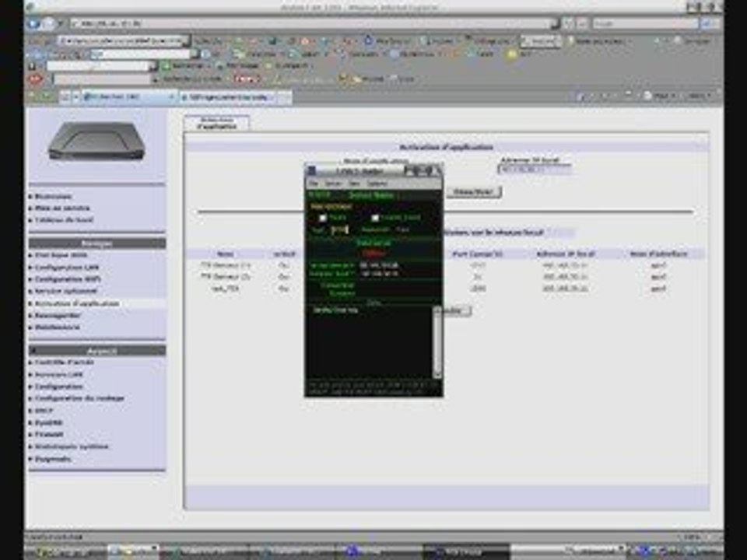Screen dimensions: 747x560
Task: Click the browser address bar
Action: 312,23
